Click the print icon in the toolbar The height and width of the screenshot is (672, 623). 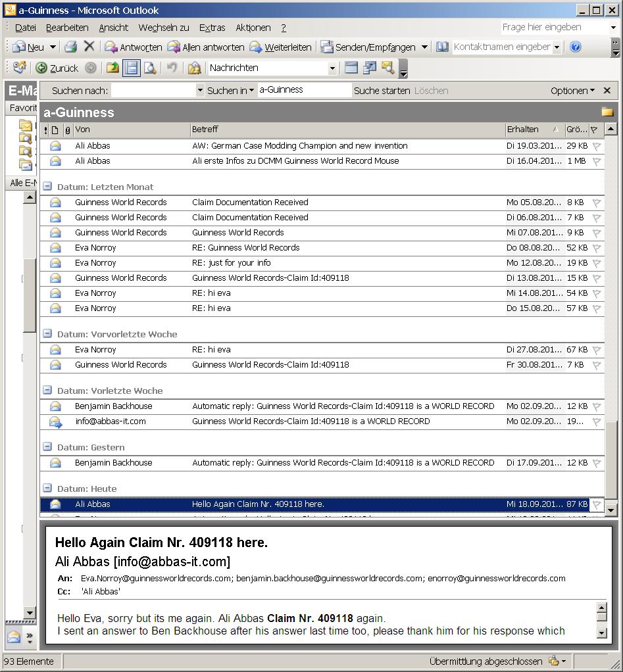click(x=71, y=47)
